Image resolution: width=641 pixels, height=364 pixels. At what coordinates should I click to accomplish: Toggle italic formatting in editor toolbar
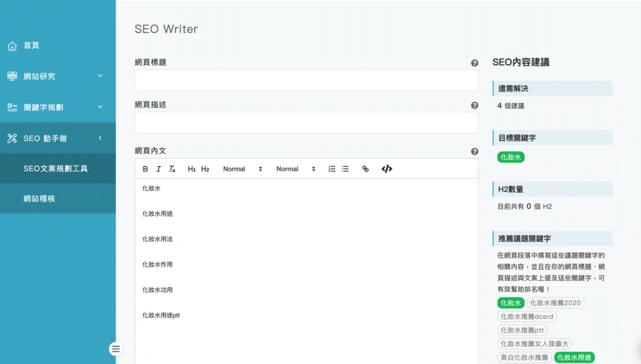tap(158, 169)
